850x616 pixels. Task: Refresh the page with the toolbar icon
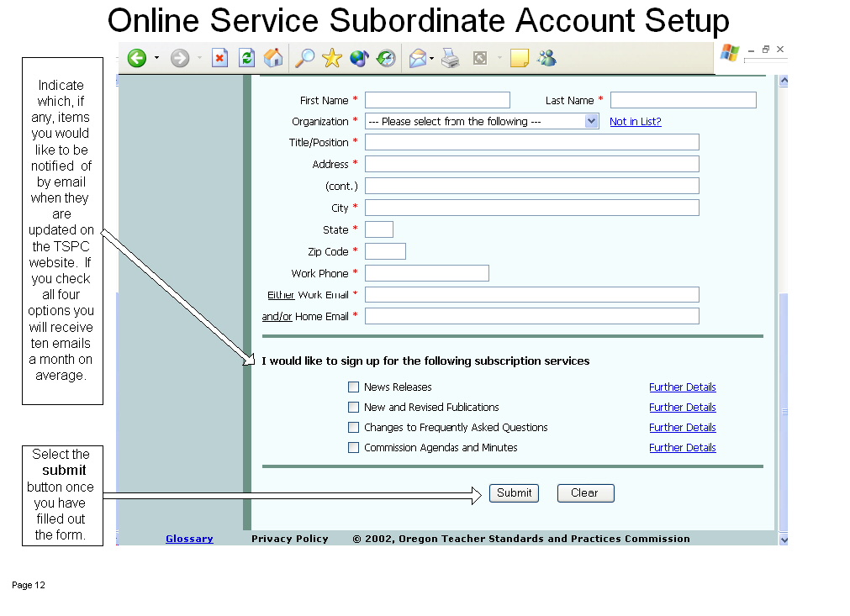point(246,58)
